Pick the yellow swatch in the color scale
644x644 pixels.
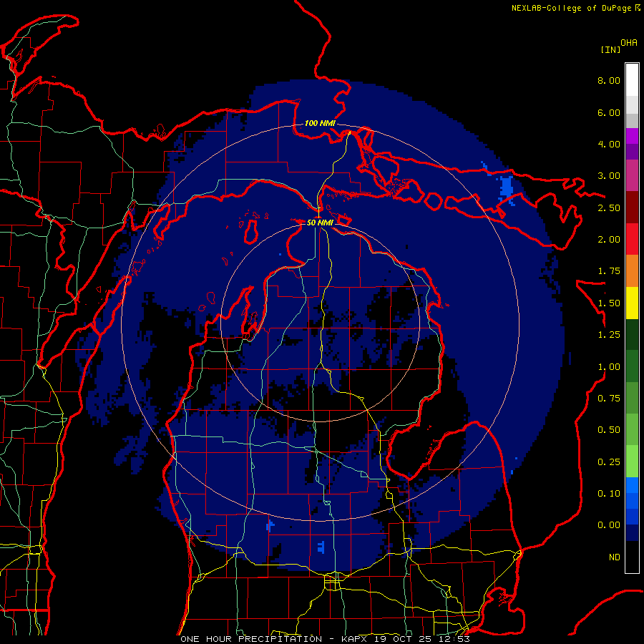(632, 303)
